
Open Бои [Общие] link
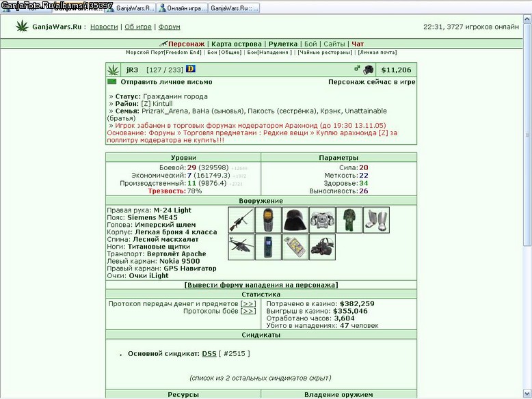224,52
